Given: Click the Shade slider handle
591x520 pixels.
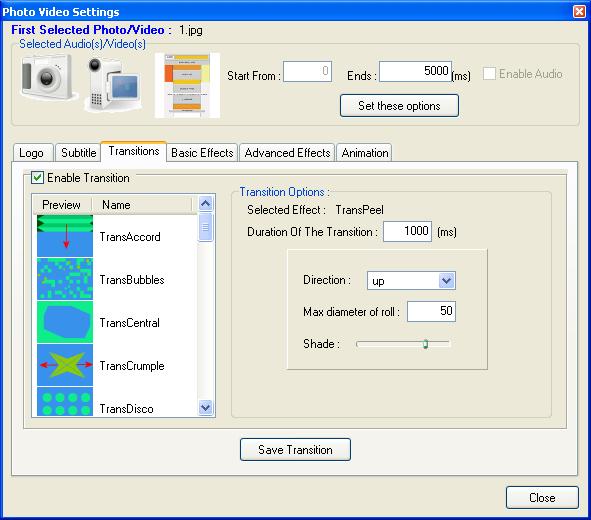Looking at the screenshot, I should tap(426, 344).
